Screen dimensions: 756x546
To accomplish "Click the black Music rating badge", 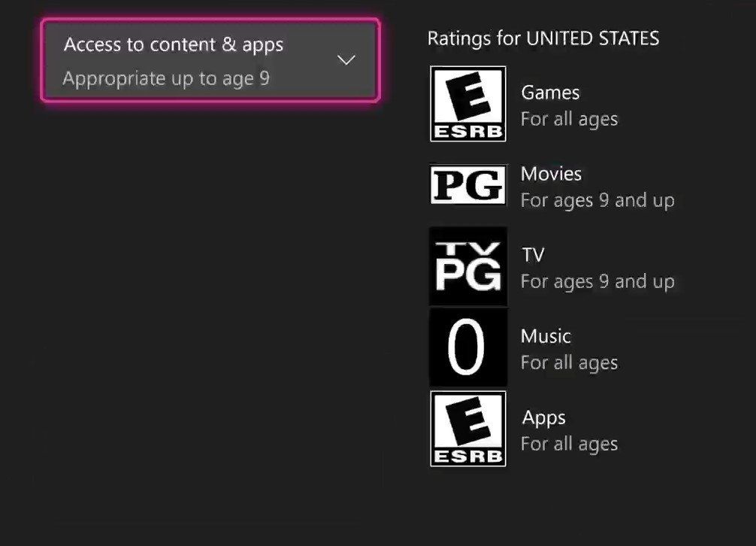I will (x=467, y=347).
